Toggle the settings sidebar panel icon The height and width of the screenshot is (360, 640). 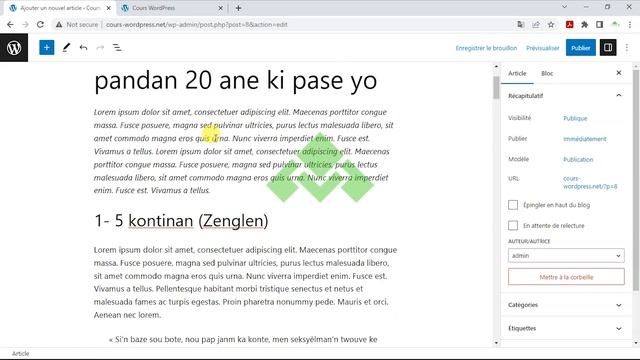(x=608, y=48)
